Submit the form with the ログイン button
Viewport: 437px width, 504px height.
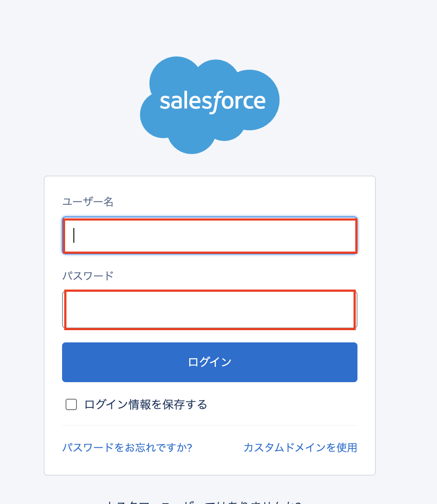point(210,362)
